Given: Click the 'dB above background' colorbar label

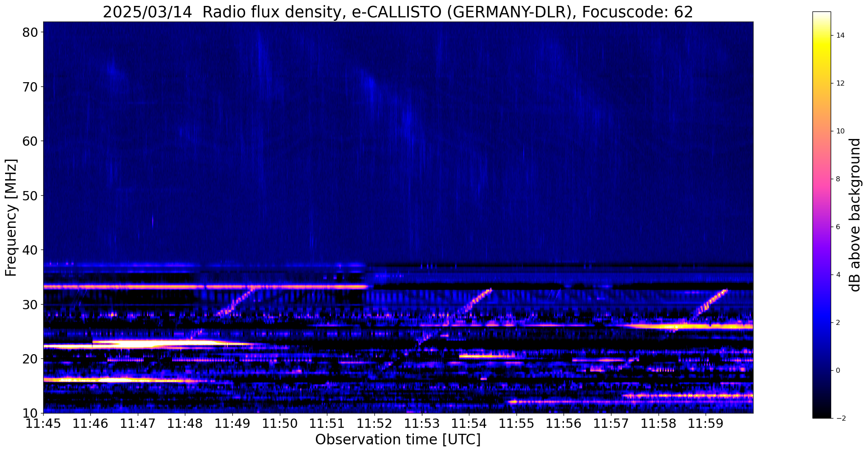Looking at the screenshot, I should [x=855, y=215].
